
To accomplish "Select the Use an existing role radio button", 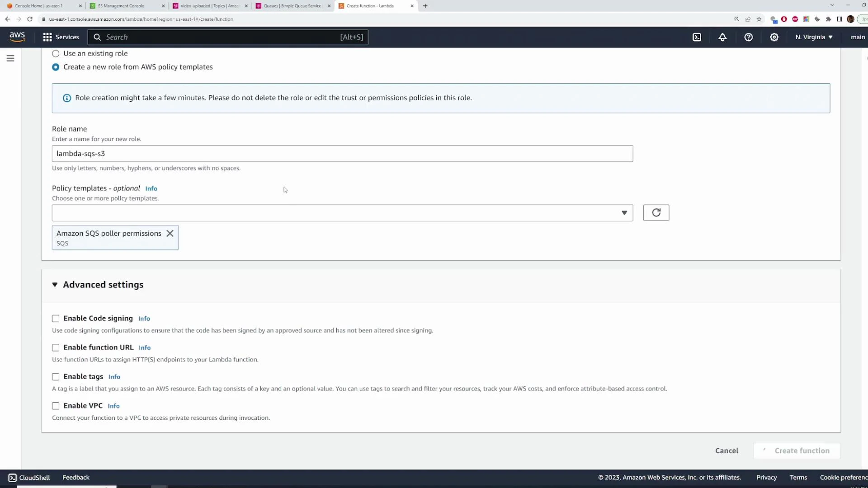I will point(56,53).
